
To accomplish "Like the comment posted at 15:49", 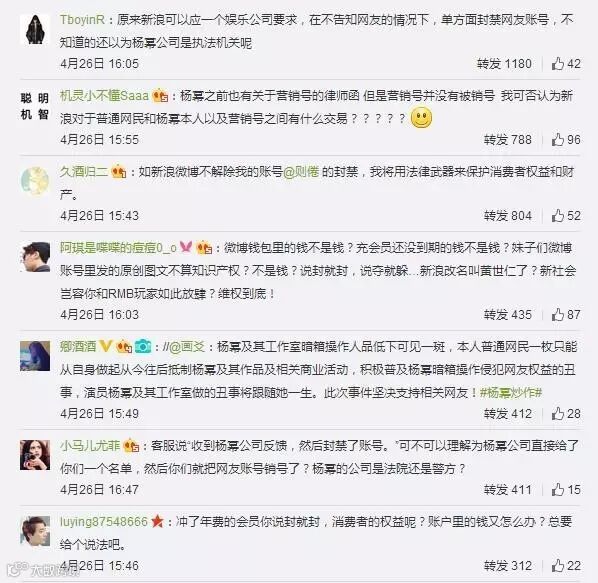I will point(558,414).
